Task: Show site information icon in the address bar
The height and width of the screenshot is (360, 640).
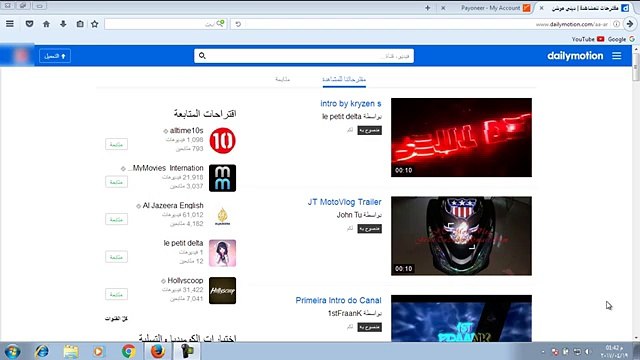Action: click(x=616, y=24)
